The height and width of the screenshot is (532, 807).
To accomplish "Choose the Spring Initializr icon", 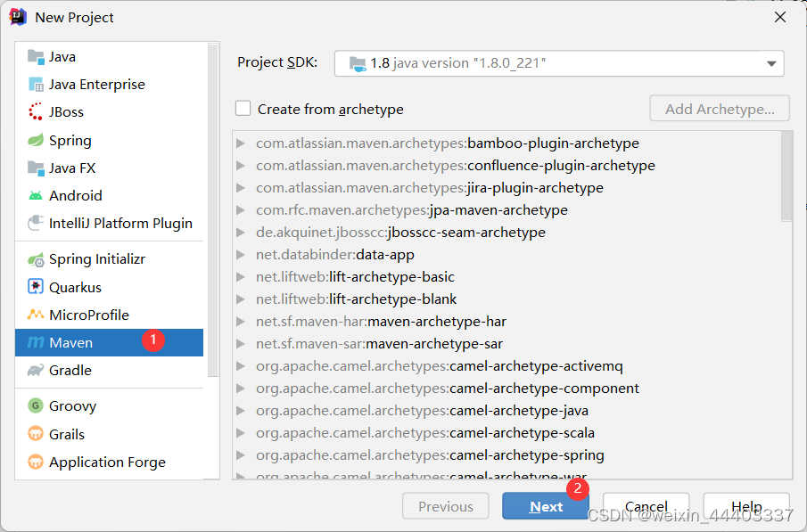I will (x=36, y=259).
